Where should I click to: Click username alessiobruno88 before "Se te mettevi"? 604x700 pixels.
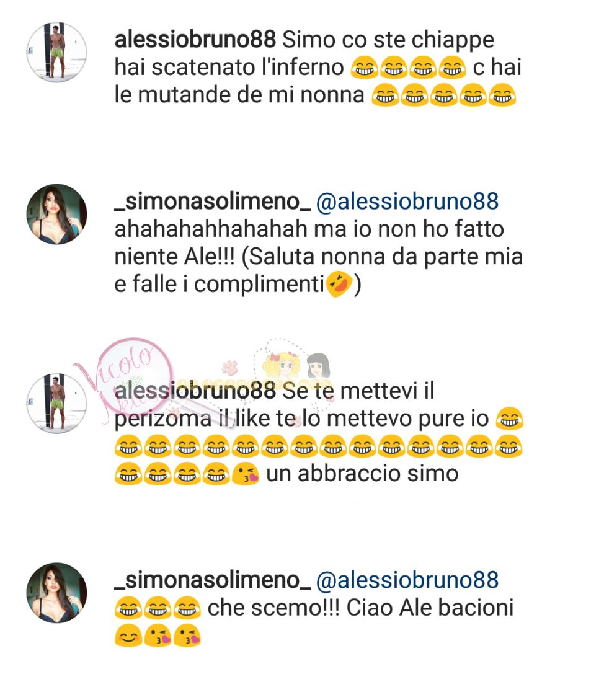click(x=195, y=391)
